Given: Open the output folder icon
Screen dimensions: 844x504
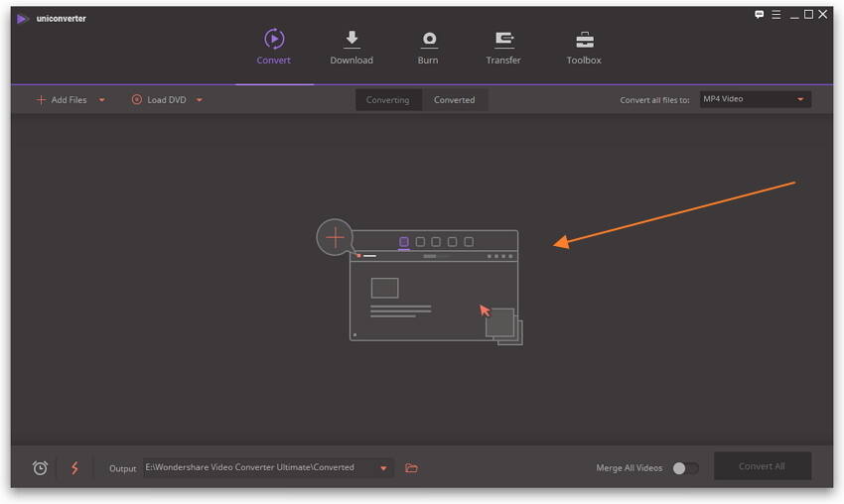Looking at the screenshot, I should (x=411, y=468).
